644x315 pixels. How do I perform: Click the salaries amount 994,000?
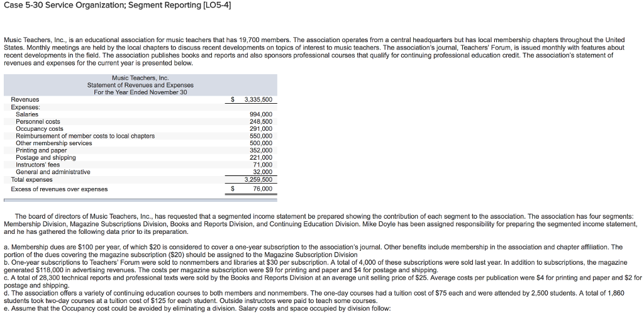(261, 114)
